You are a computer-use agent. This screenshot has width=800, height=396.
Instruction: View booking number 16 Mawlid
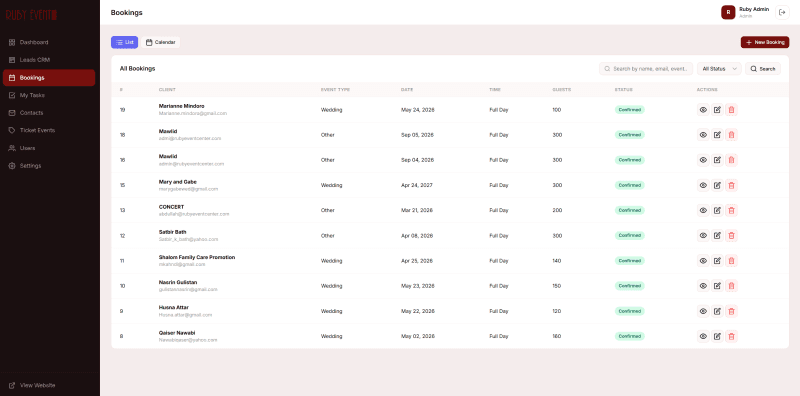703,160
